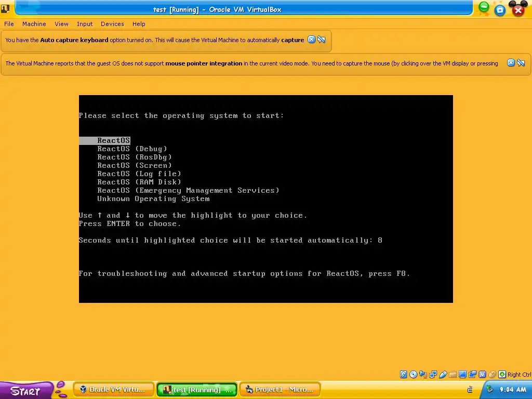Open the Input menu
The image size is (532, 399).
[85, 24]
